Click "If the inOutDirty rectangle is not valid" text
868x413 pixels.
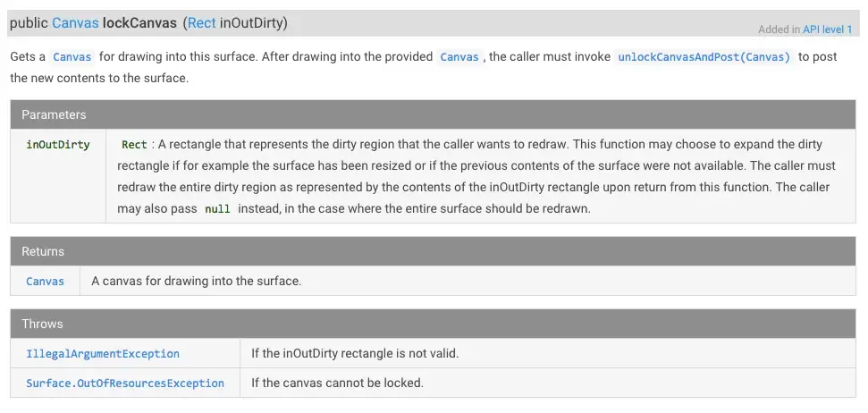click(355, 354)
